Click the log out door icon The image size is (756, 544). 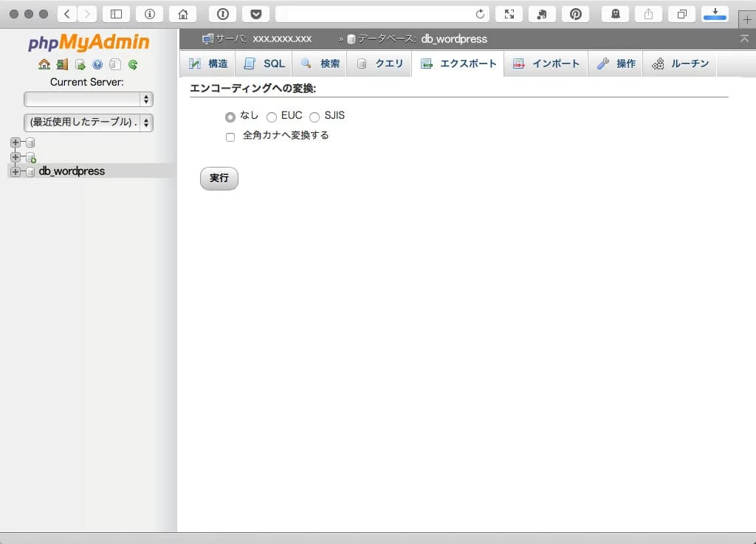pyautogui.click(x=62, y=64)
